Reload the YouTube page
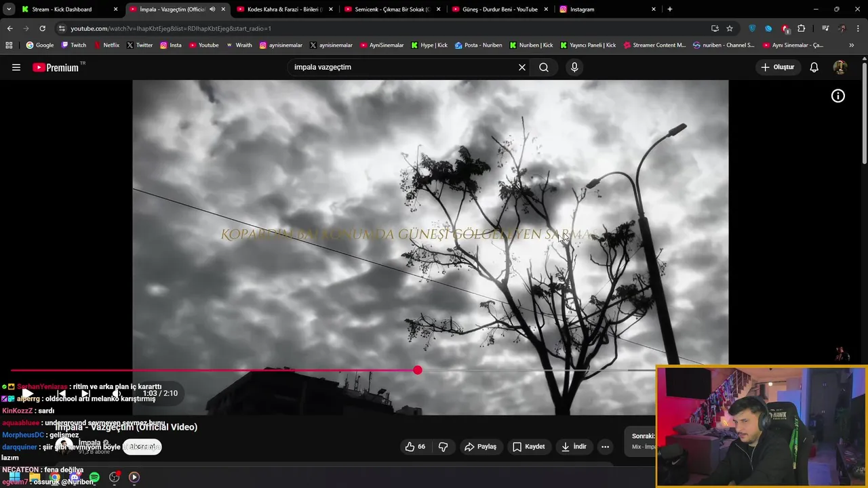Screen dimensions: 868x488 tap(42, 28)
